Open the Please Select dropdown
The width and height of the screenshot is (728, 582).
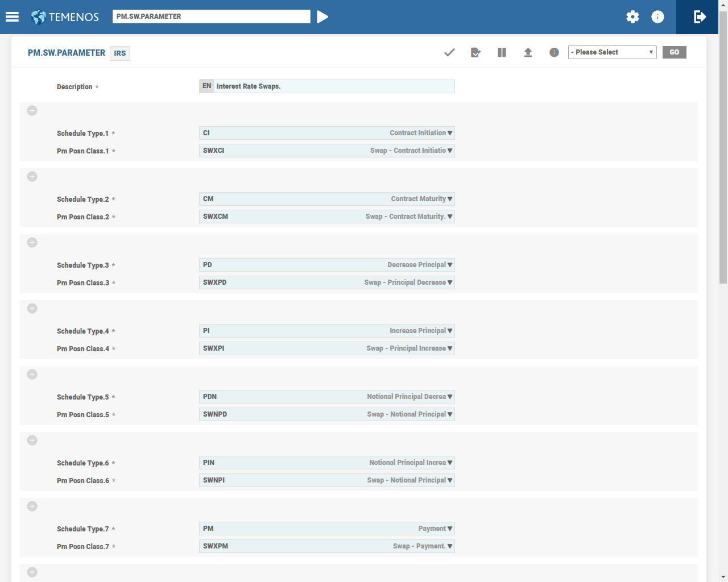pyautogui.click(x=612, y=52)
